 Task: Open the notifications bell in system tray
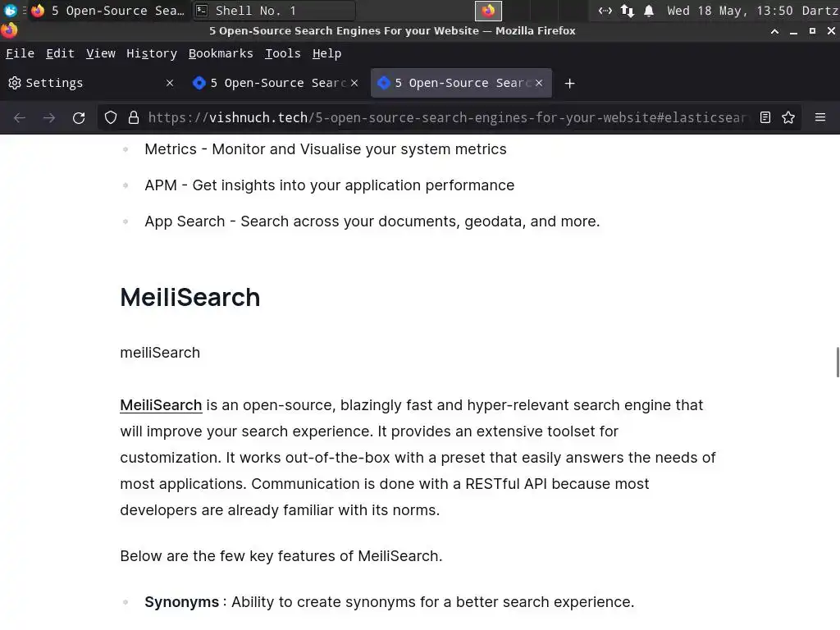click(649, 11)
